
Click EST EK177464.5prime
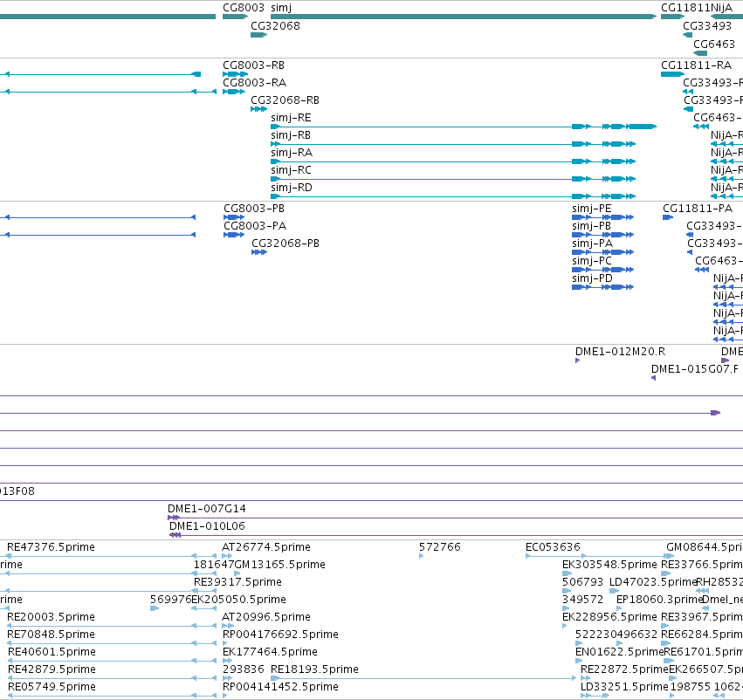[x=270, y=653]
